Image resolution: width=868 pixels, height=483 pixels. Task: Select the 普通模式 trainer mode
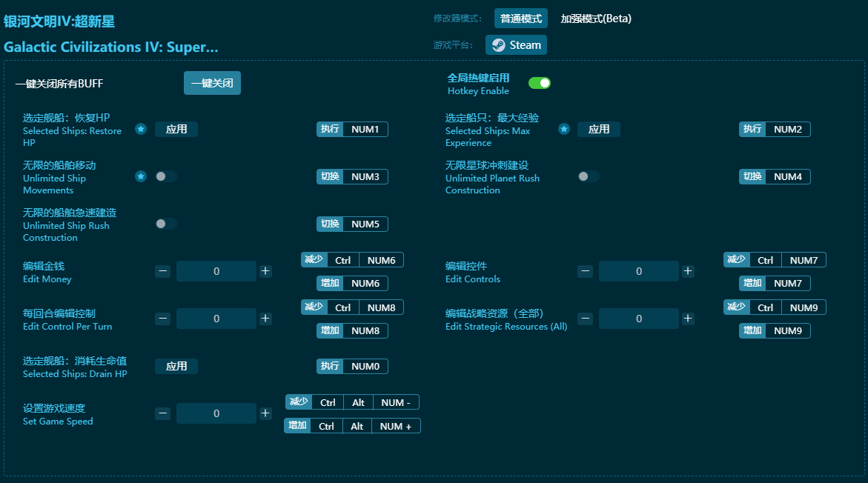click(521, 19)
